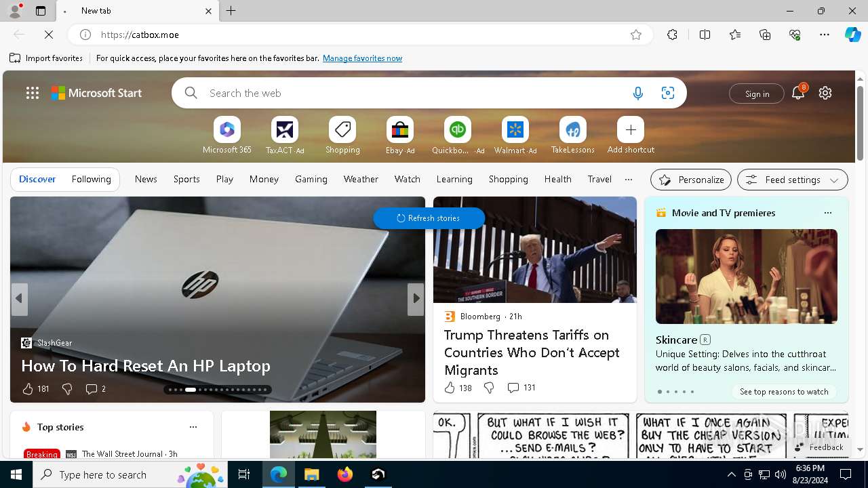The image size is (868, 488).
Task: Like the HP Laptop story
Action: tap(35, 389)
